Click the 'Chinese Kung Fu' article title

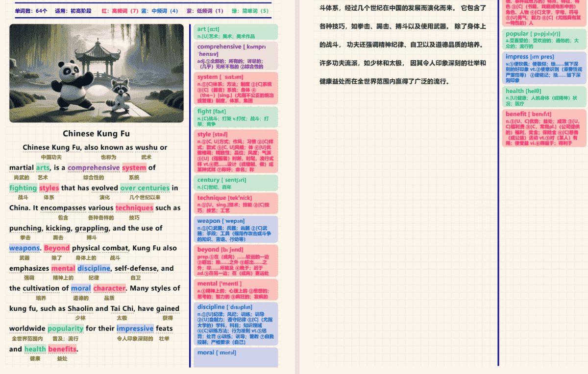[97, 134]
